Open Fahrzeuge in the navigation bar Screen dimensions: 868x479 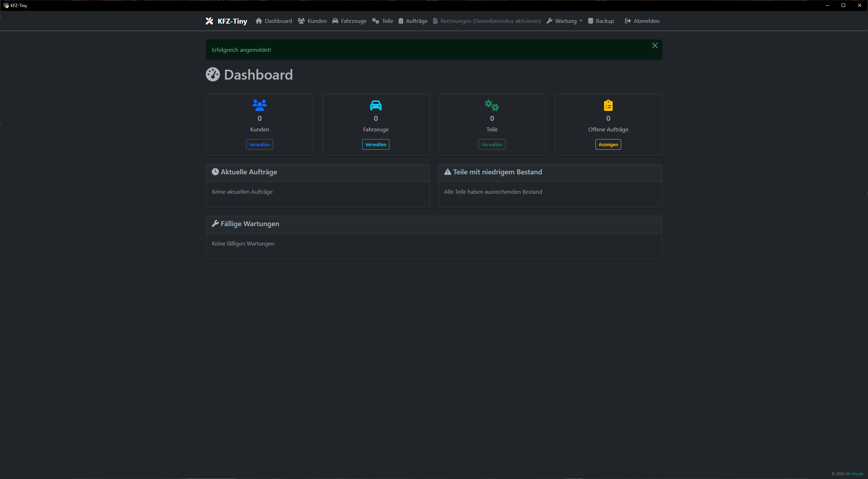[x=349, y=21]
